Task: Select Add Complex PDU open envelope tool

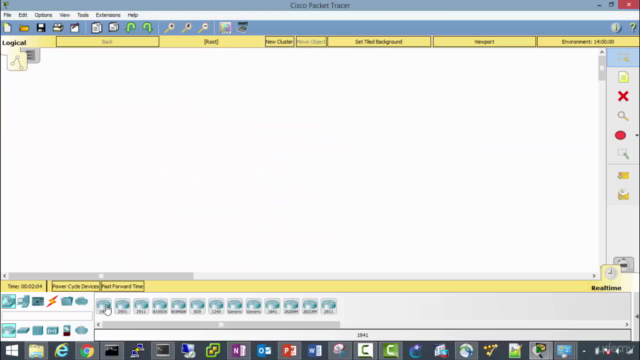Action: [x=623, y=195]
